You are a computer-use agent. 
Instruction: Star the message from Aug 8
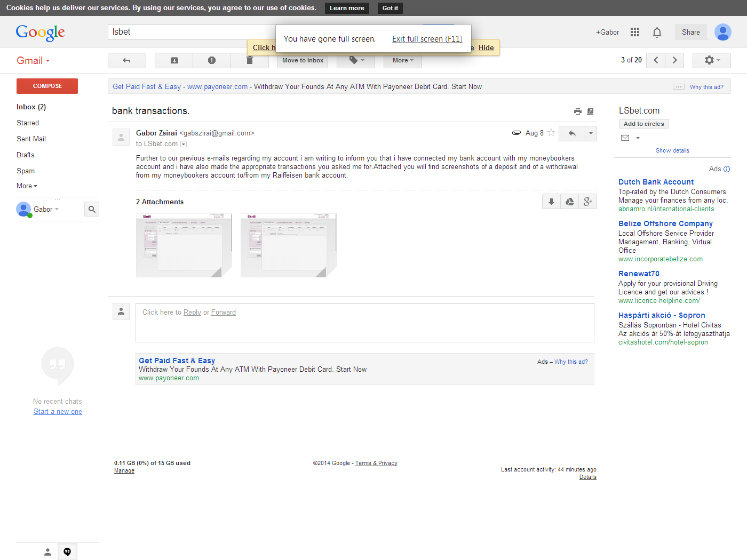pos(551,133)
